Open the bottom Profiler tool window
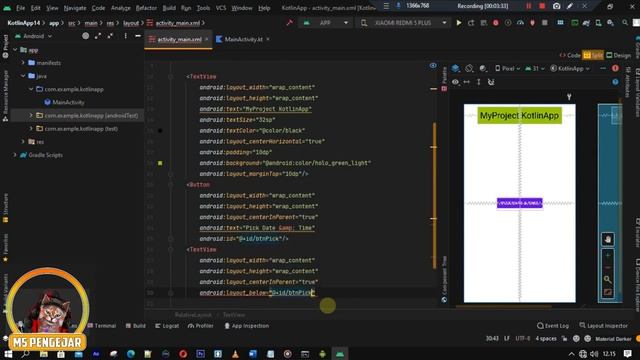 pos(200,326)
